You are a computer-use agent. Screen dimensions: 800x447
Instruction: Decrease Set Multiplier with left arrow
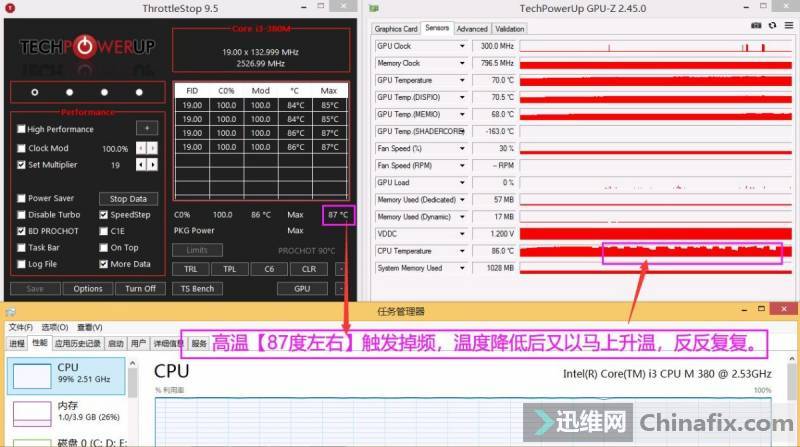[x=140, y=165]
